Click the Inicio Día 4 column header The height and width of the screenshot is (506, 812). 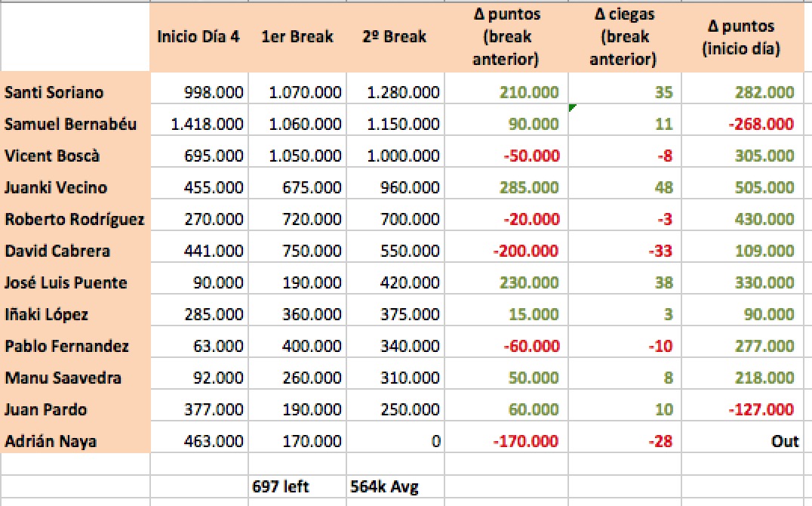(x=199, y=37)
